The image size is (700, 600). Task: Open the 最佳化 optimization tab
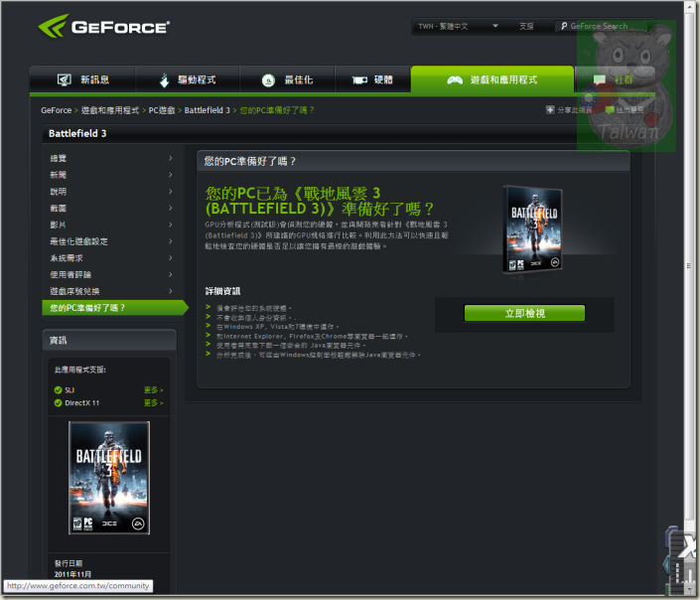(287, 79)
